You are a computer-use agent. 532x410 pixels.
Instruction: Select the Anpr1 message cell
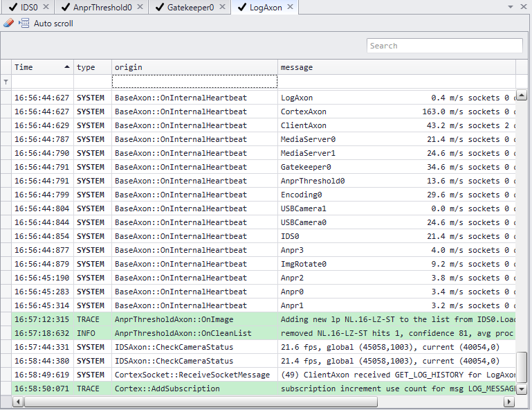pos(396,305)
